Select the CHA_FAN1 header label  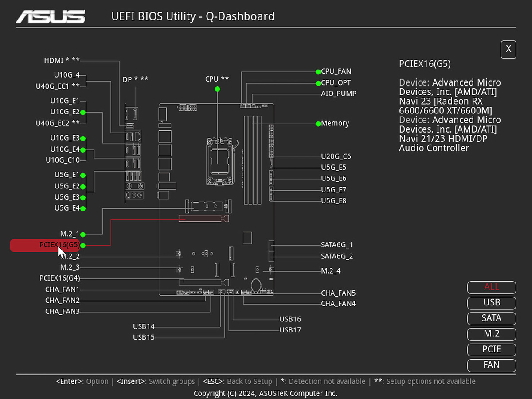pyautogui.click(x=62, y=289)
